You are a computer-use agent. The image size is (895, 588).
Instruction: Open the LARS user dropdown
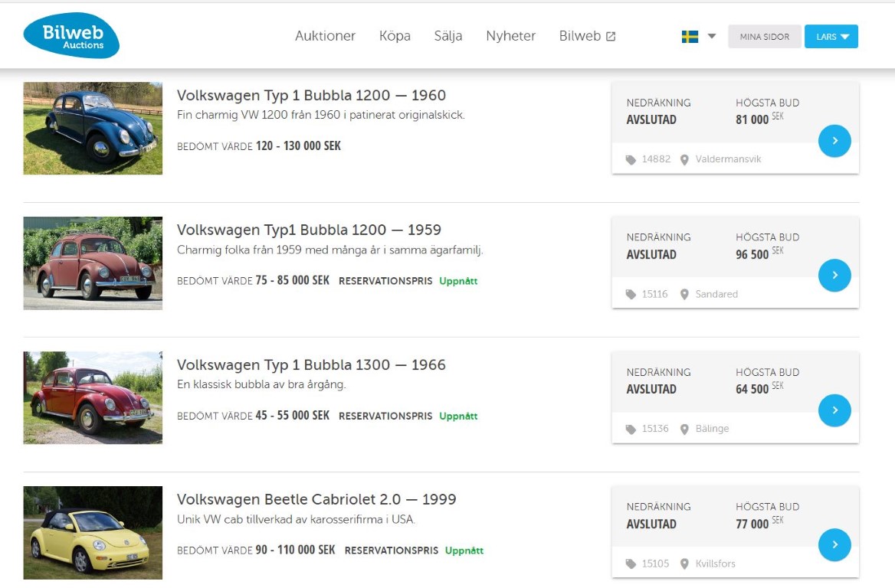[x=831, y=37]
